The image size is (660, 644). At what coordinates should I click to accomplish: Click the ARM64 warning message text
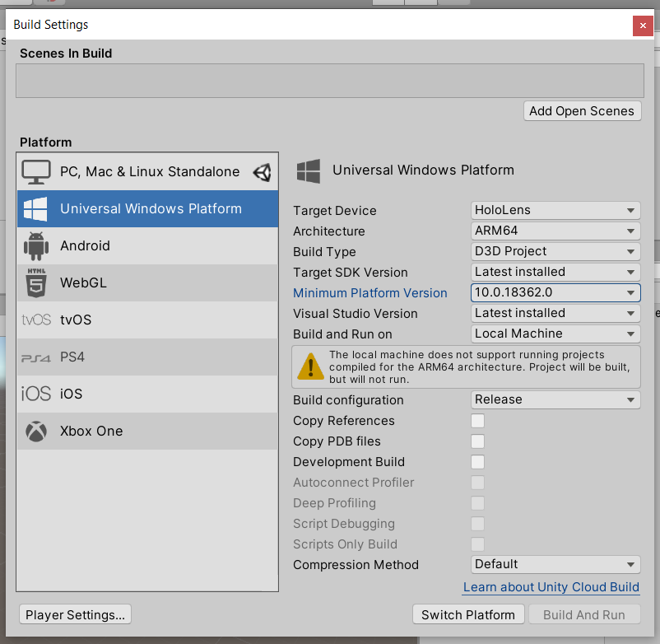click(479, 366)
